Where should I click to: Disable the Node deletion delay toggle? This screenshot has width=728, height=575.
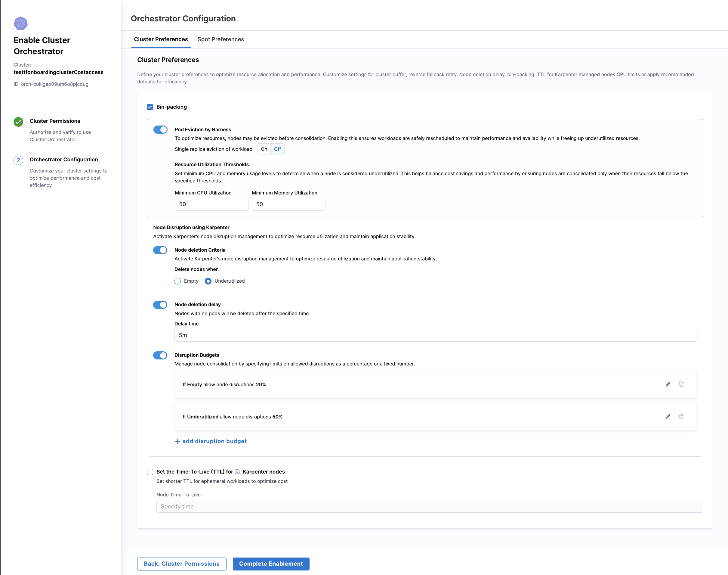pos(160,305)
